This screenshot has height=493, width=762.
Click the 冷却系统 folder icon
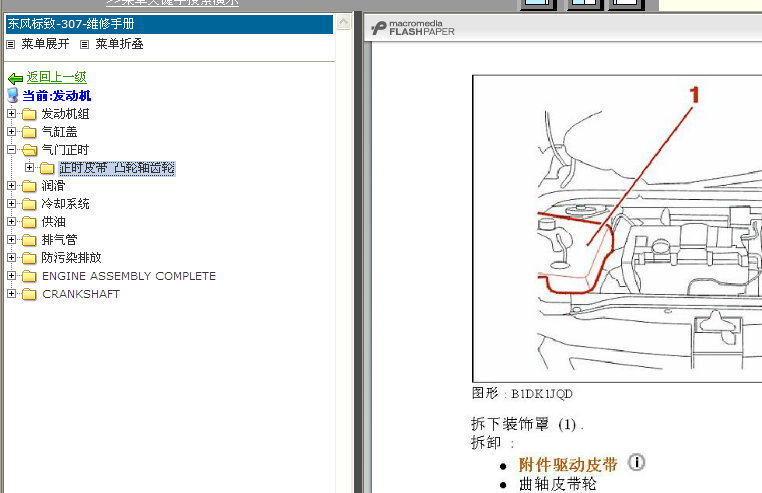pos(29,204)
